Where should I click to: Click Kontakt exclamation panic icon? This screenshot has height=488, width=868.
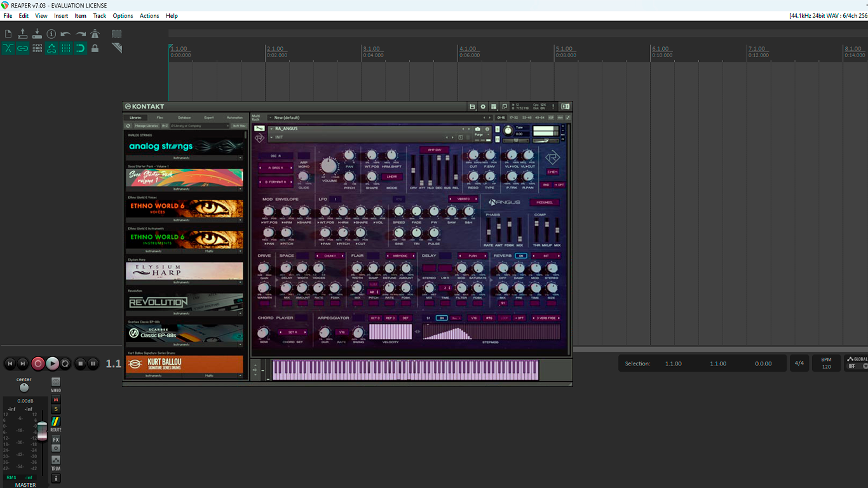tap(553, 107)
